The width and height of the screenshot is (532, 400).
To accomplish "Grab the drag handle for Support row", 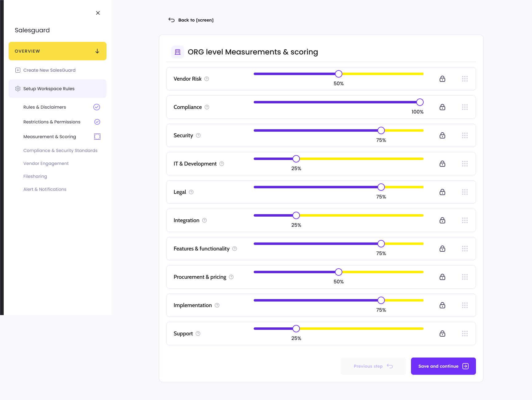I will 465,334.
